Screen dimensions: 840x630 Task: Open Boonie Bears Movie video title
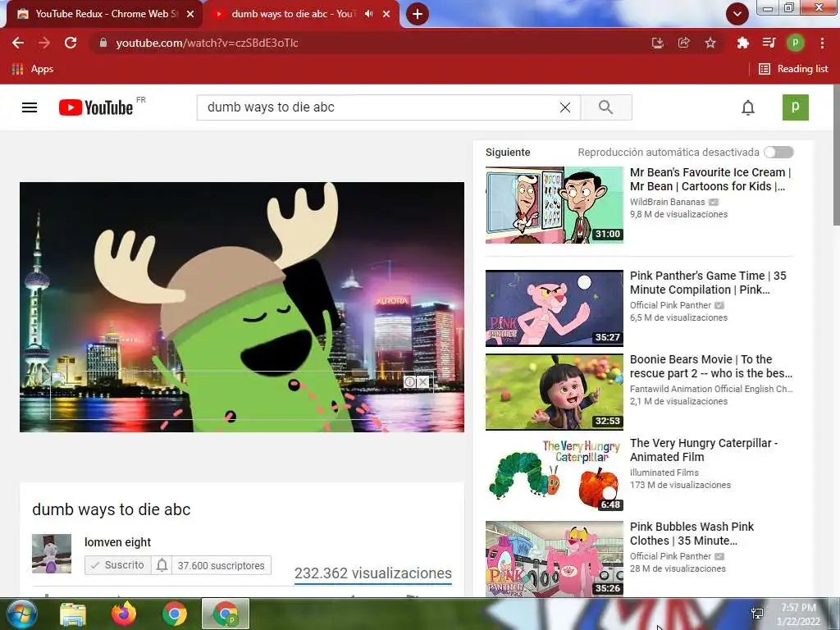(x=711, y=367)
